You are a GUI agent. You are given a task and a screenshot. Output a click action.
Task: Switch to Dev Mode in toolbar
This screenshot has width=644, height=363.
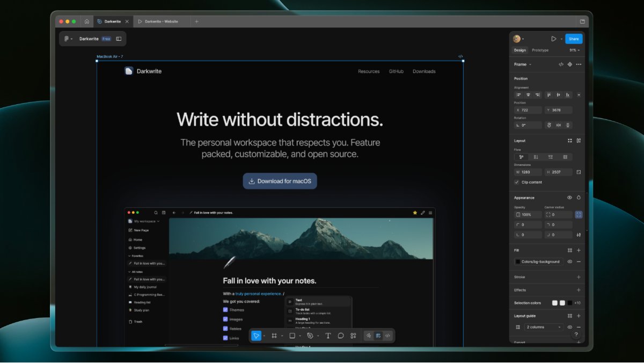[x=388, y=336]
